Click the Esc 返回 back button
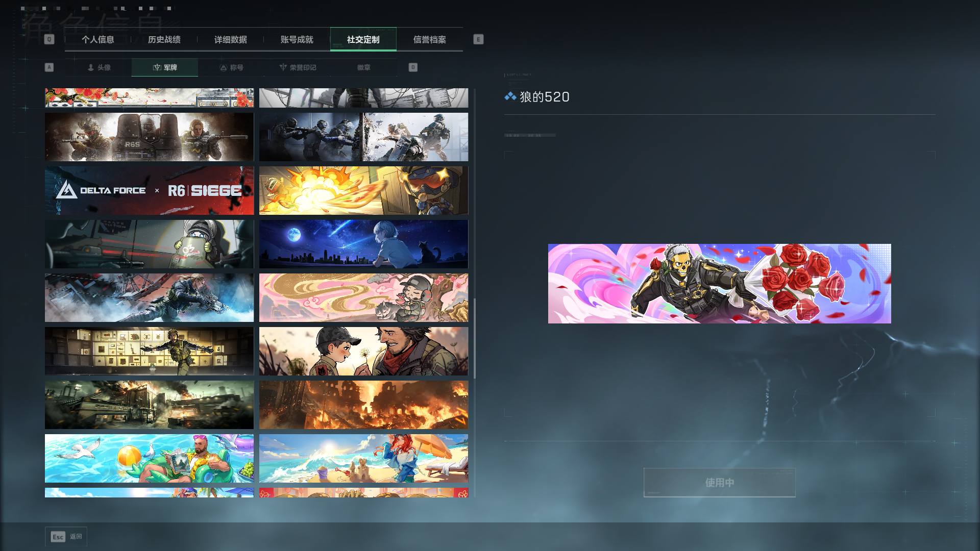Viewport: 980px width, 551px height. pyautogui.click(x=66, y=536)
